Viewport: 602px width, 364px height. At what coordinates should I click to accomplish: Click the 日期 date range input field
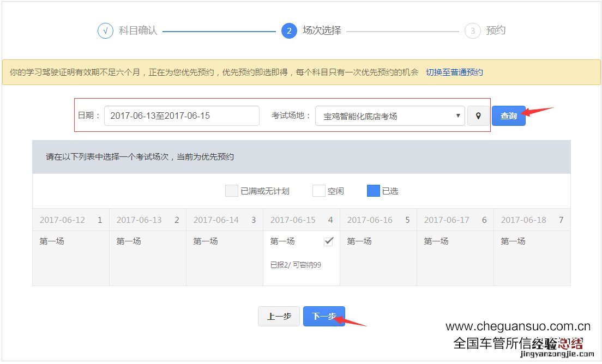[x=182, y=116]
